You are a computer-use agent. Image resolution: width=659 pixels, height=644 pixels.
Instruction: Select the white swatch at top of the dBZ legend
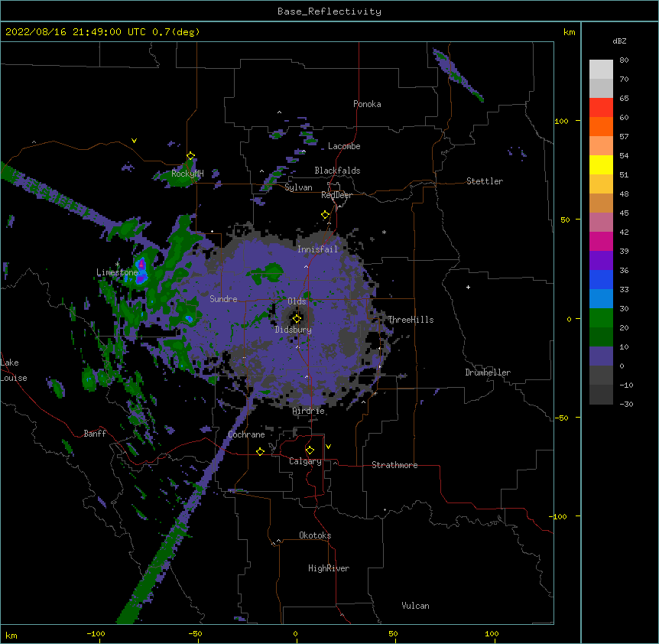pos(601,70)
